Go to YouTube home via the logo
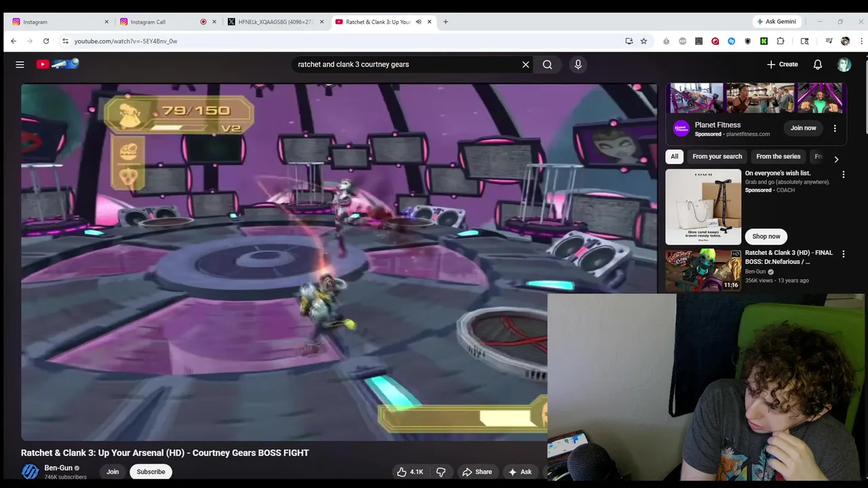 tap(58, 64)
